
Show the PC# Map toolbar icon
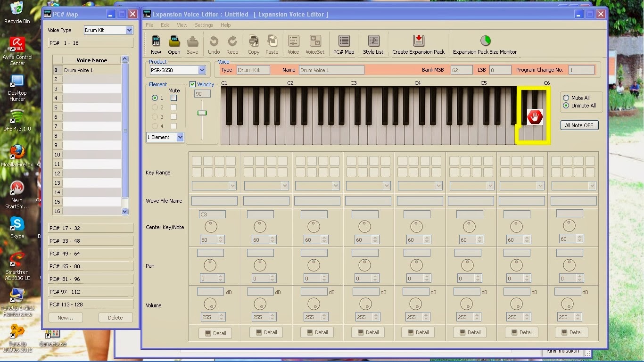pos(344,41)
